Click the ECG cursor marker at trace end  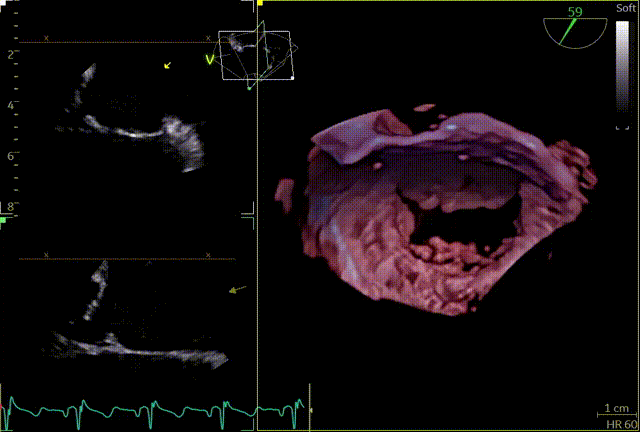click(x=310, y=411)
